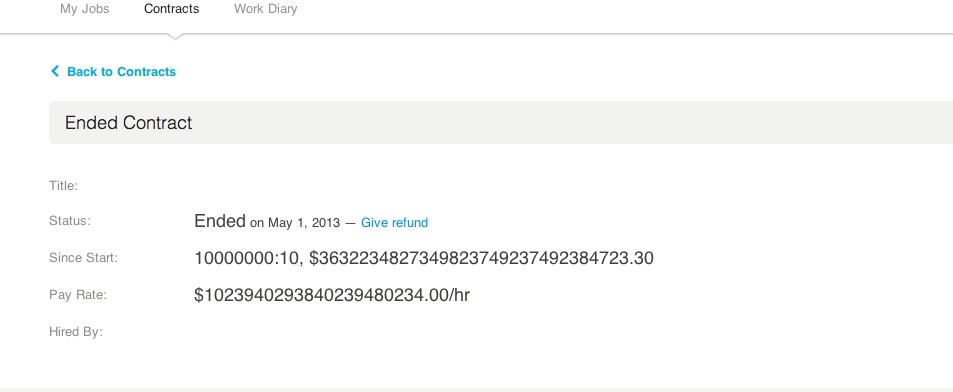Click the Status label
This screenshot has height=392, width=953.
[x=69, y=221]
